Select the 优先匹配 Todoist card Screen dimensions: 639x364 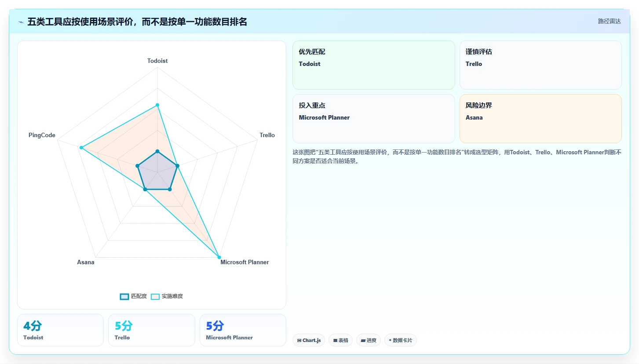(373, 65)
